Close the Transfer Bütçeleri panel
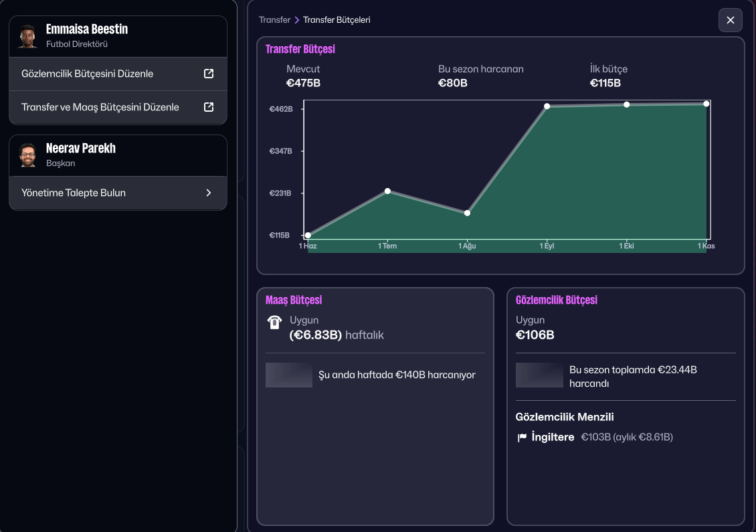756x532 pixels. [731, 20]
